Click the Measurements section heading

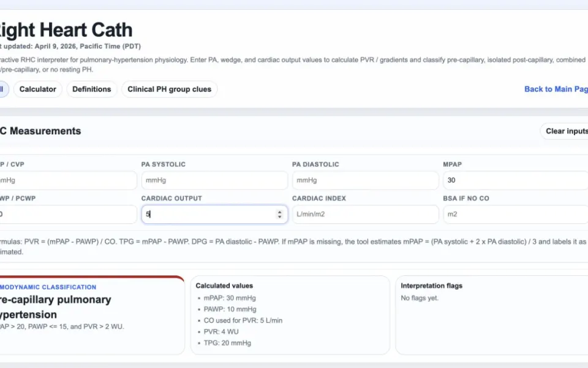[x=40, y=131]
